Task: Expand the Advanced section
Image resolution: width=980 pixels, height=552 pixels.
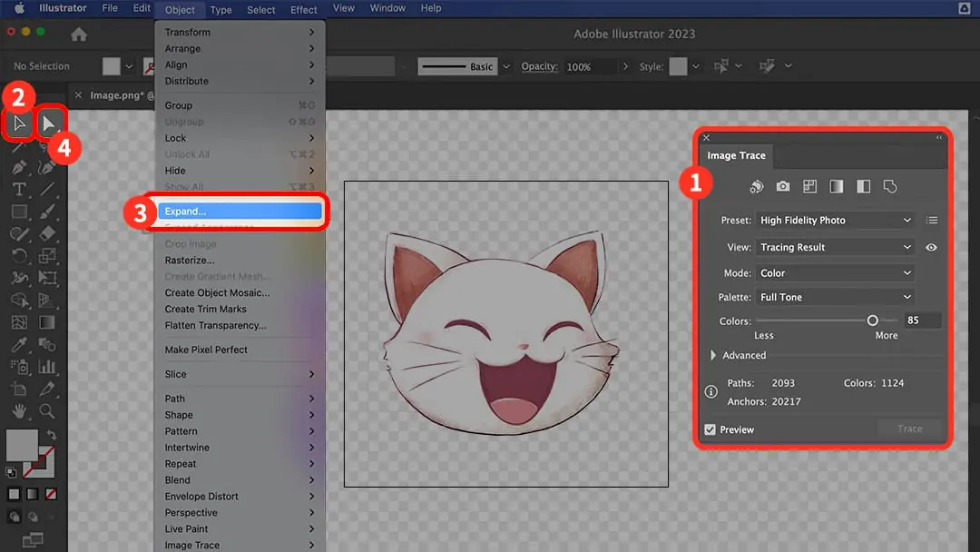Action: tap(713, 355)
